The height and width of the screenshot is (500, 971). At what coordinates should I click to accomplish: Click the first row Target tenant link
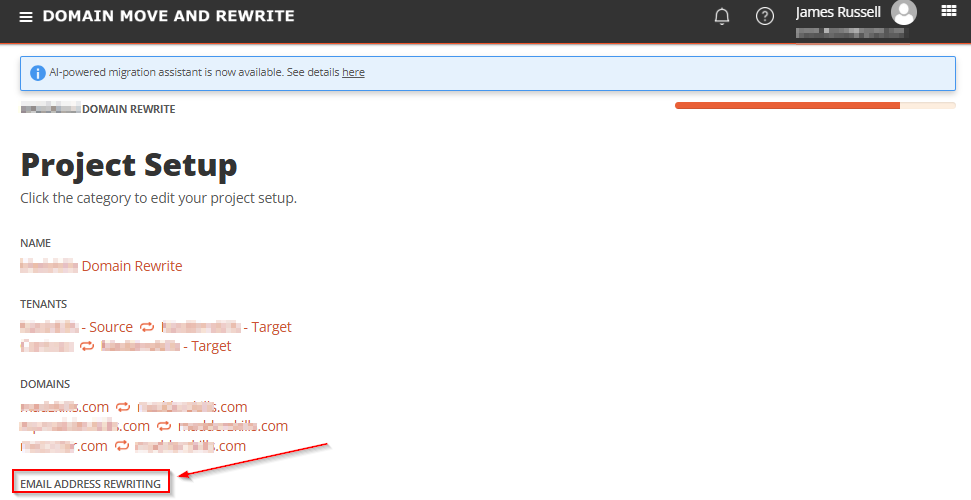click(227, 327)
